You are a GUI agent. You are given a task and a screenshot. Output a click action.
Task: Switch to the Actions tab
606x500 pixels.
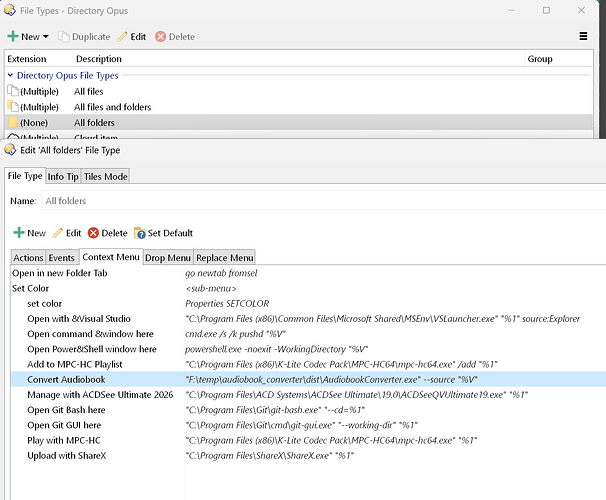click(28, 258)
